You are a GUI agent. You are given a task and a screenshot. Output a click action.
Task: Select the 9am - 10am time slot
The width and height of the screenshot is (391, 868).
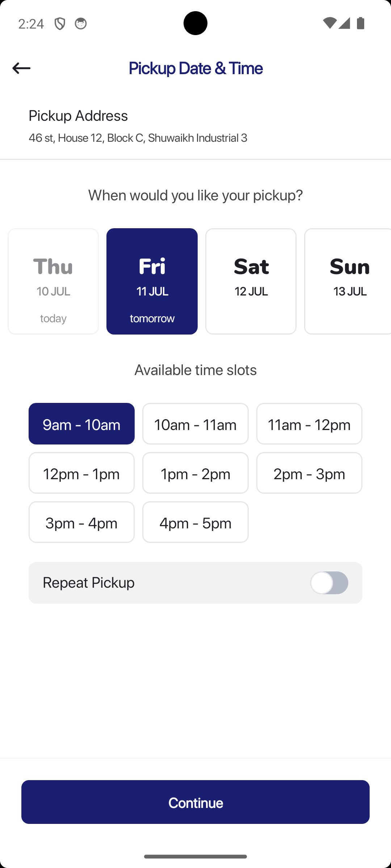click(81, 424)
